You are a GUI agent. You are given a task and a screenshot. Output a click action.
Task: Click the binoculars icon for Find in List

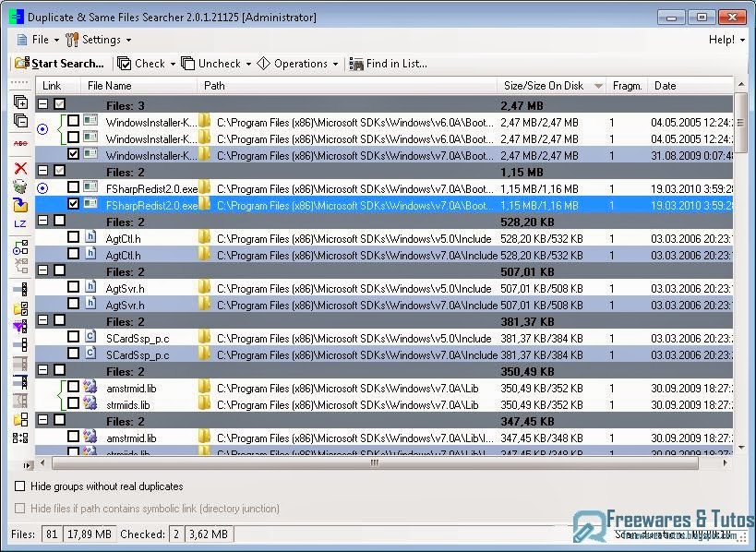tap(355, 64)
